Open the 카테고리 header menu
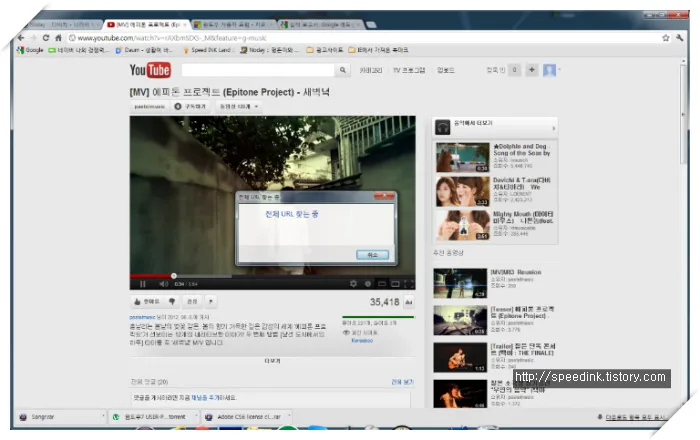This screenshot has height=440, width=700. (x=371, y=71)
